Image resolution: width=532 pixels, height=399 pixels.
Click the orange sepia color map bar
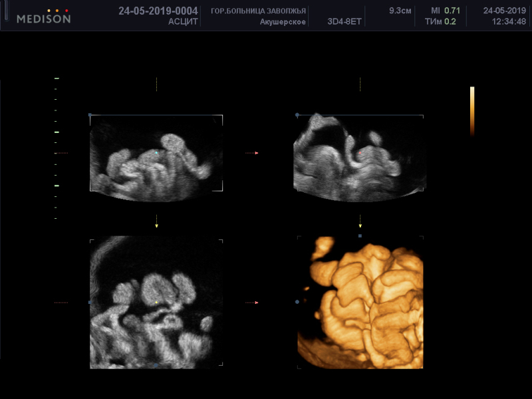click(472, 112)
